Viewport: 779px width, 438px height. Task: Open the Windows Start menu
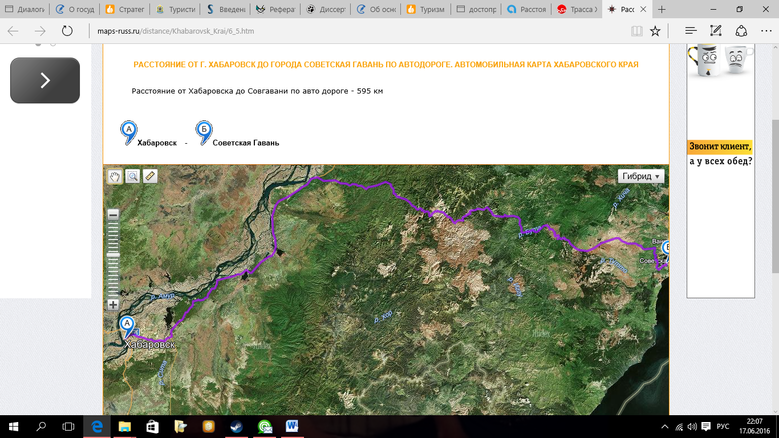point(13,427)
